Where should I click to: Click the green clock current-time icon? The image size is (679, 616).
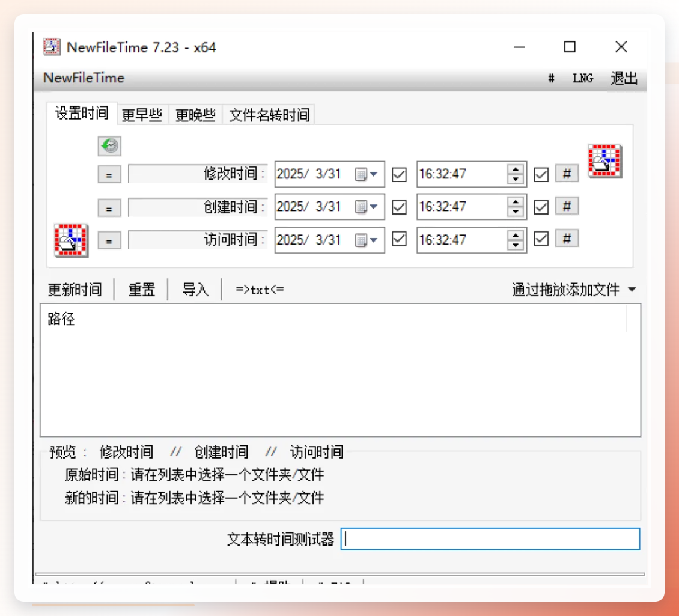109,145
